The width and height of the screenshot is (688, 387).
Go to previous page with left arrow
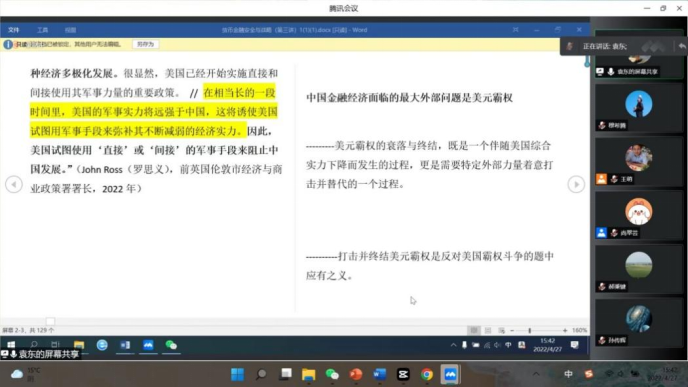click(x=14, y=184)
